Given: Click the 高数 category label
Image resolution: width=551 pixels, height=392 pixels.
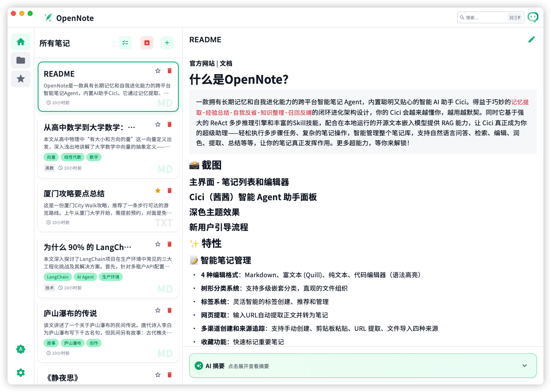Looking at the screenshot, I should [x=49, y=168].
